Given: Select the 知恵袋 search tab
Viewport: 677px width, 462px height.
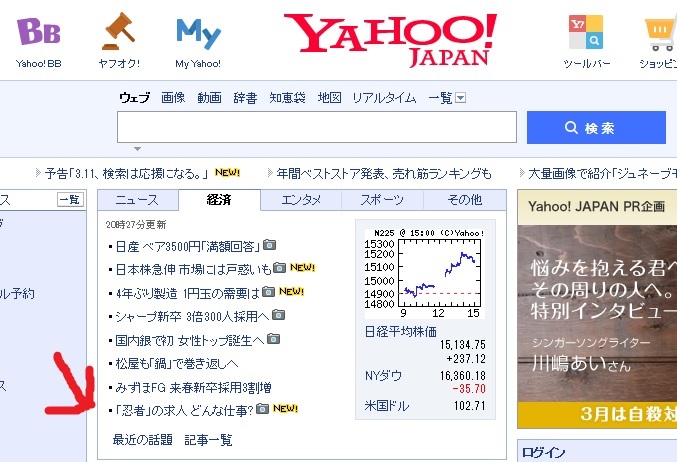Looking at the screenshot, I should point(288,98).
